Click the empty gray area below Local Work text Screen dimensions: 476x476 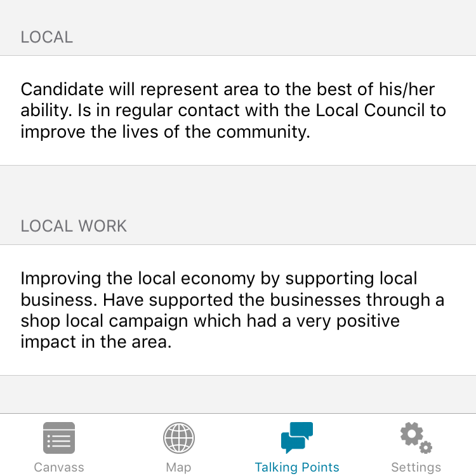coord(238,393)
